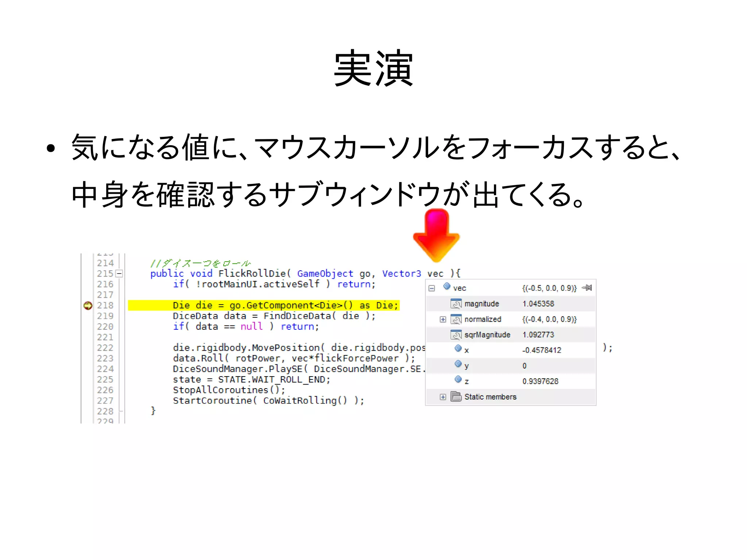Expand the Static members node
747x560 pixels.
point(443,397)
